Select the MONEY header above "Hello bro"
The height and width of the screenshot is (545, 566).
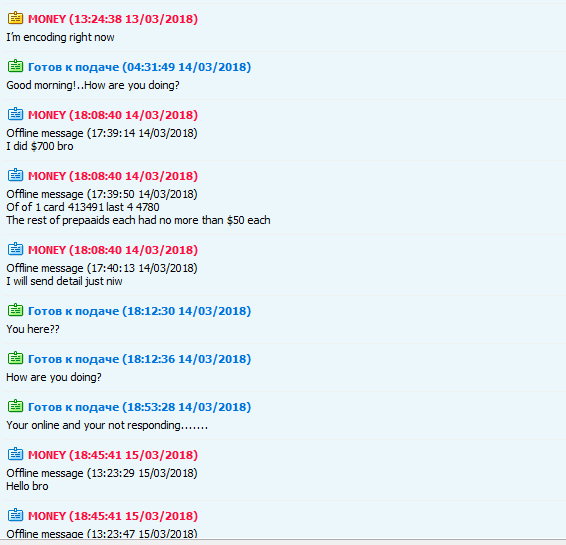113,455
